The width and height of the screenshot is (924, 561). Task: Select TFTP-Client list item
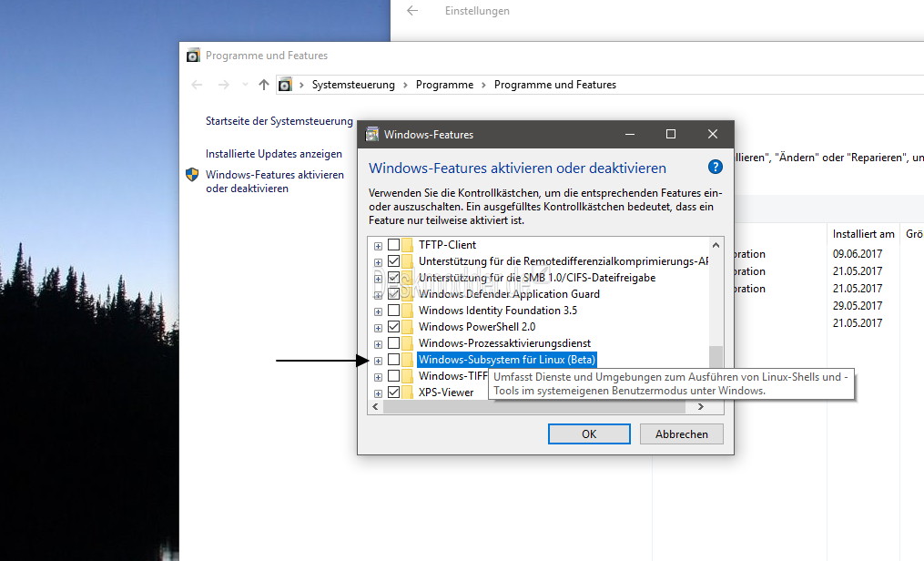tap(447, 245)
